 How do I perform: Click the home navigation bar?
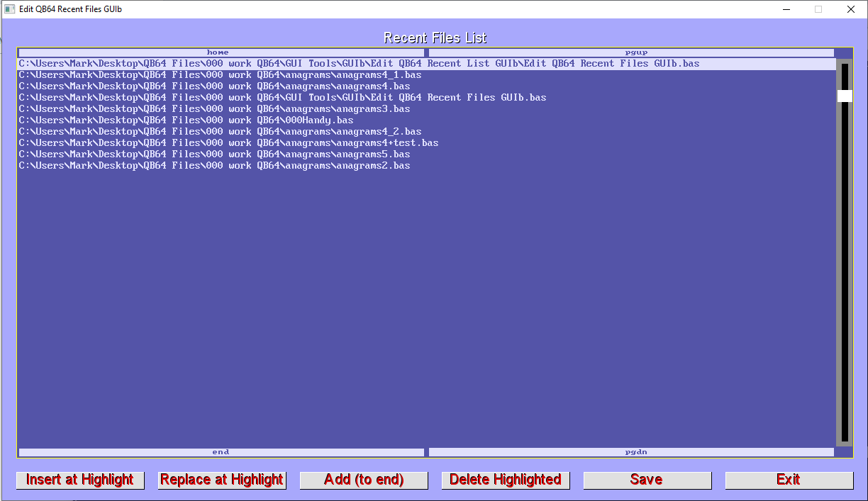point(221,52)
